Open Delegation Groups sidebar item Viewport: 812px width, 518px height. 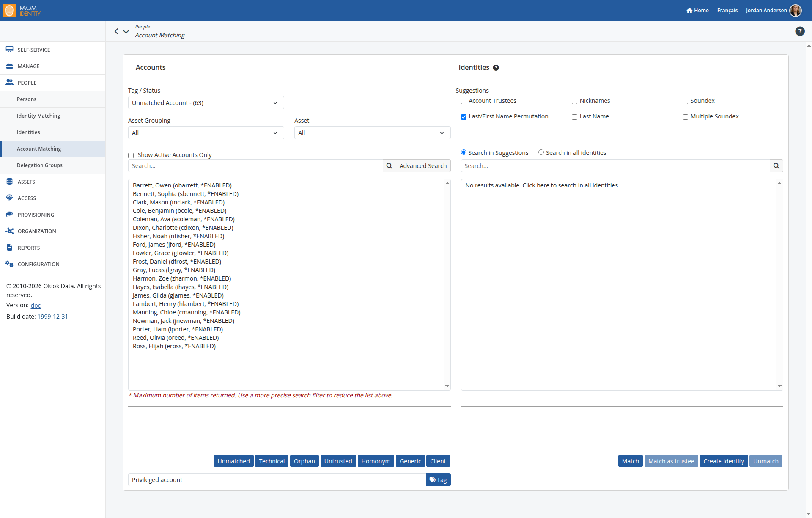pos(53,165)
